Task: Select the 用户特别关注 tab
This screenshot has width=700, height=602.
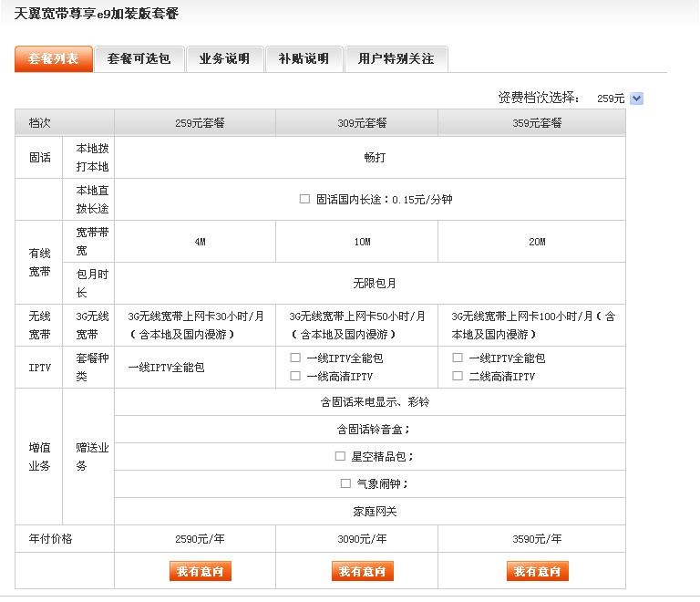Action: 396,59
